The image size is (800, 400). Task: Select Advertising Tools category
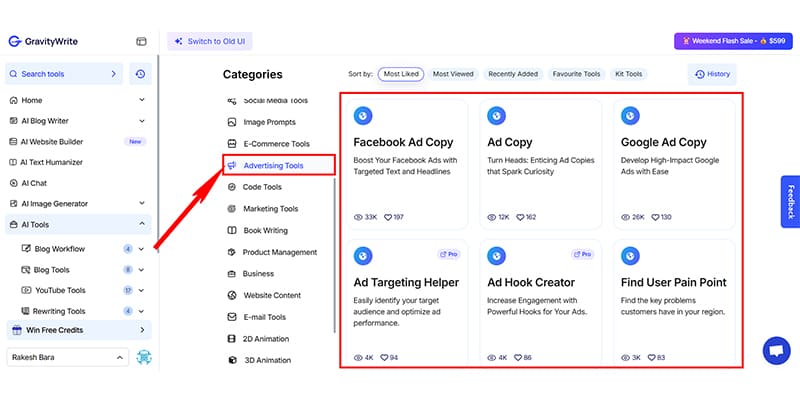point(279,165)
